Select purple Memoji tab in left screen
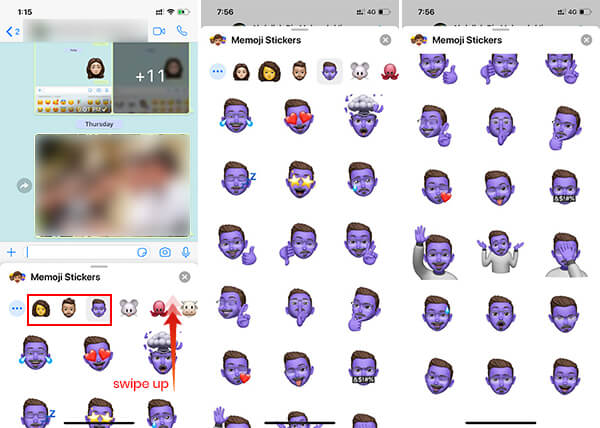Viewport: 600px width, 428px height. click(x=98, y=308)
